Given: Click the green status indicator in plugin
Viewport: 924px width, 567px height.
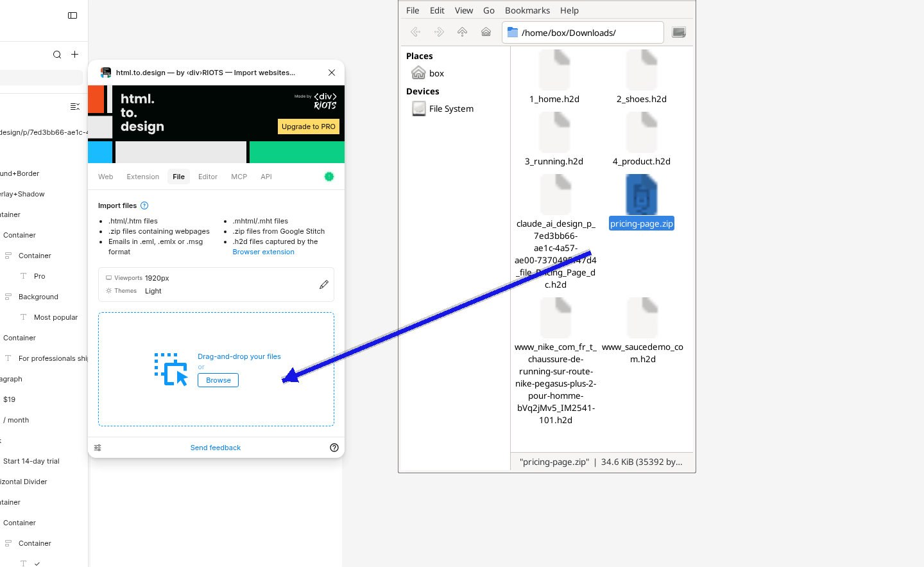Looking at the screenshot, I should [x=329, y=177].
